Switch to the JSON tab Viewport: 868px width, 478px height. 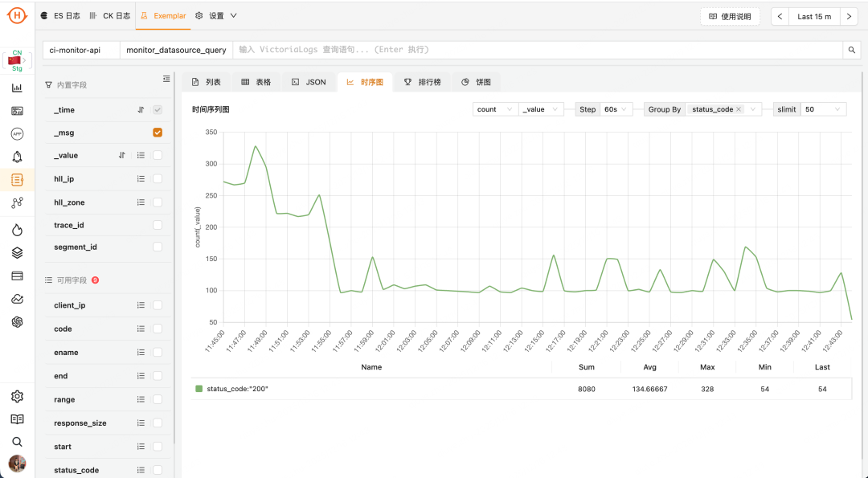coord(309,83)
